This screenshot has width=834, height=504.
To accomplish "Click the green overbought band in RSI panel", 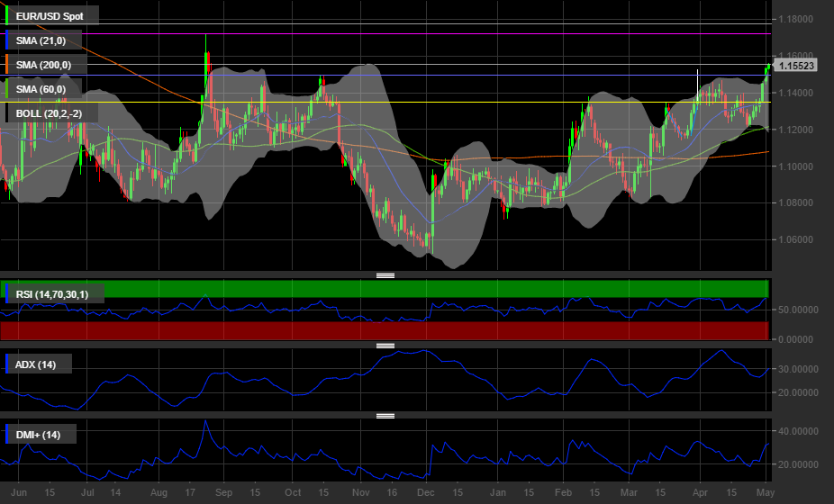I will 450,289.
